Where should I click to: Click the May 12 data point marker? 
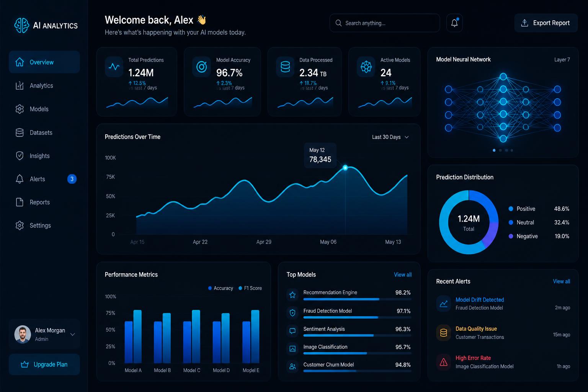click(345, 168)
